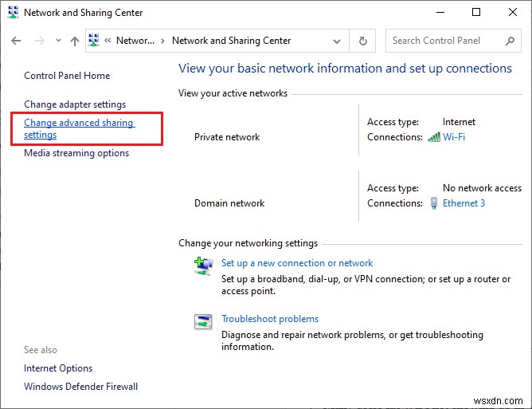
Task: Open the Wi-Fi connection link
Action: pos(454,137)
